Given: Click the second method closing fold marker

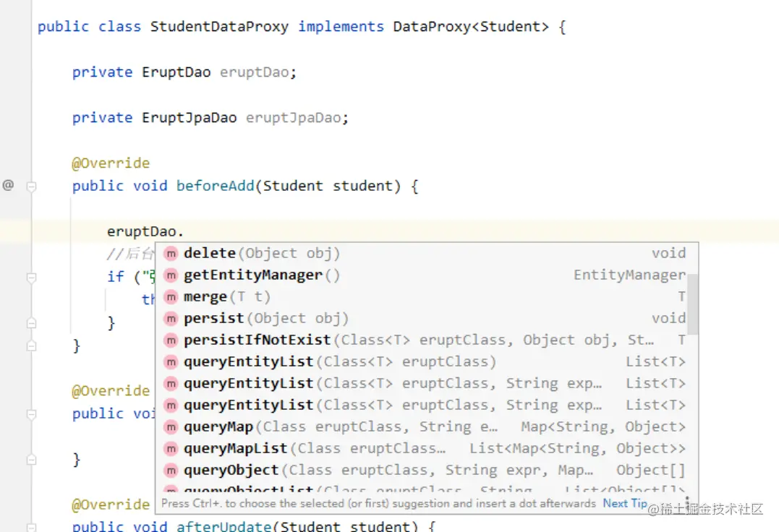Looking at the screenshot, I should point(31,460).
